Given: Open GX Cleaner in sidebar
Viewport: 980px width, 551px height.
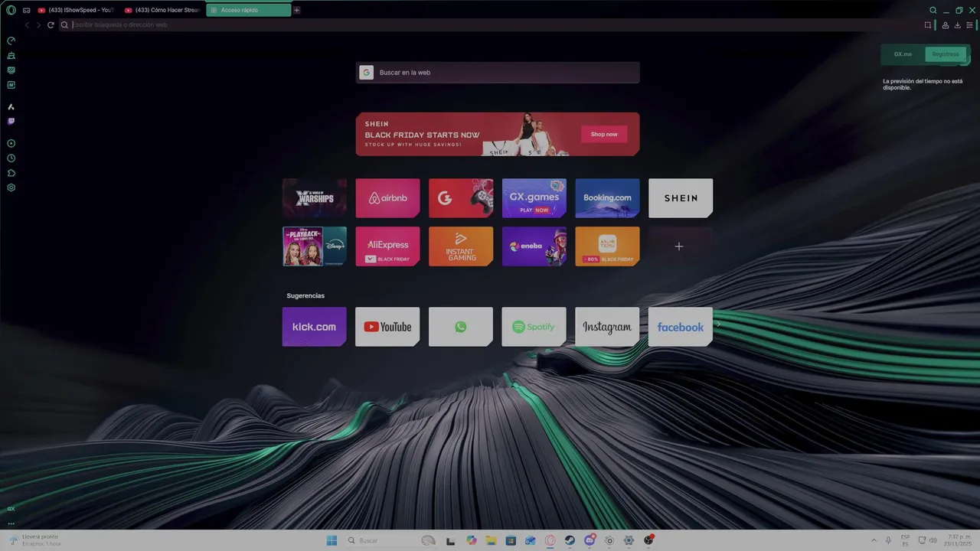Looking at the screenshot, I should pos(11,55).
